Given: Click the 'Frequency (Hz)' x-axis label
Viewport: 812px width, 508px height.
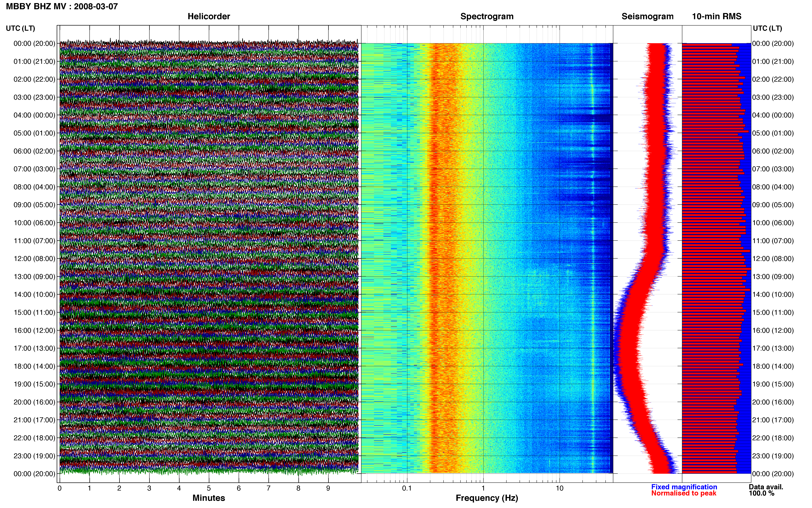Looking at the screenshot, I should [x=487, y=498].
